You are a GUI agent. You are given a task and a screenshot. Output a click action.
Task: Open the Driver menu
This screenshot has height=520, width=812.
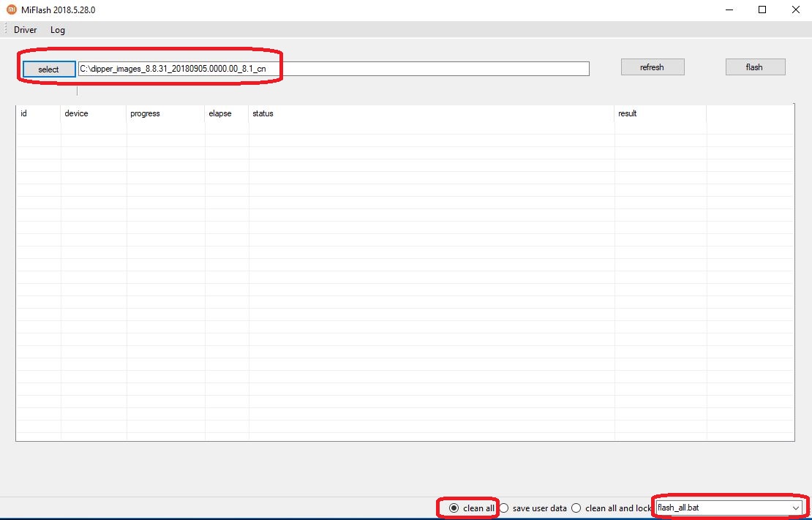[26, 30]
